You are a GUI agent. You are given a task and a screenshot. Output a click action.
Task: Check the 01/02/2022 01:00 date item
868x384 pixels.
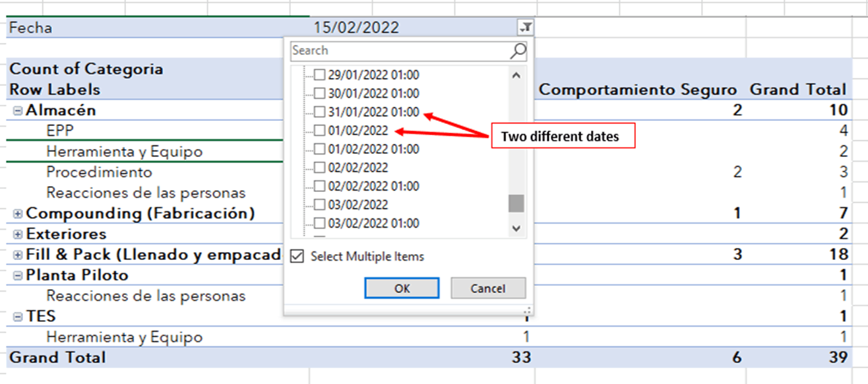[319, 149]
